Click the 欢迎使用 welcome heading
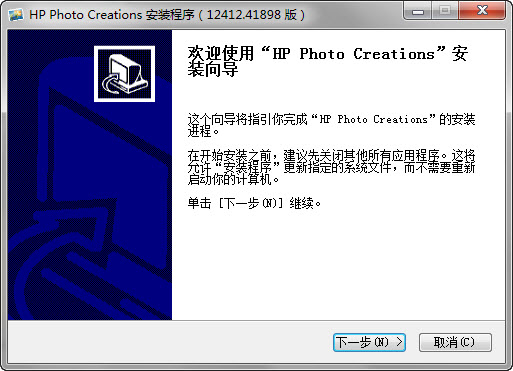The width and height of the screenshot is (513, 371). click(x=221, y=53)
